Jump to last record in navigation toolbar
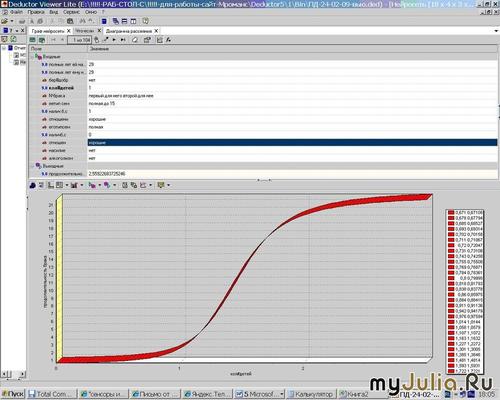The width and height of the screenshot is (500, 400). [x=123, y=40]
